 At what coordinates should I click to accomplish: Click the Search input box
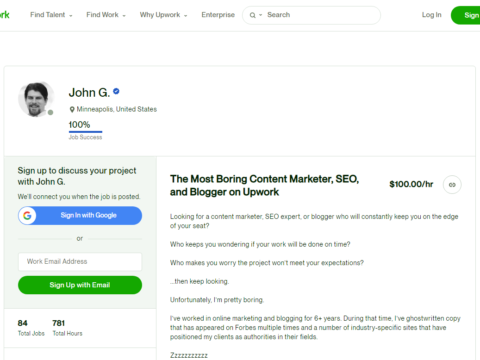tap(311, 15)
